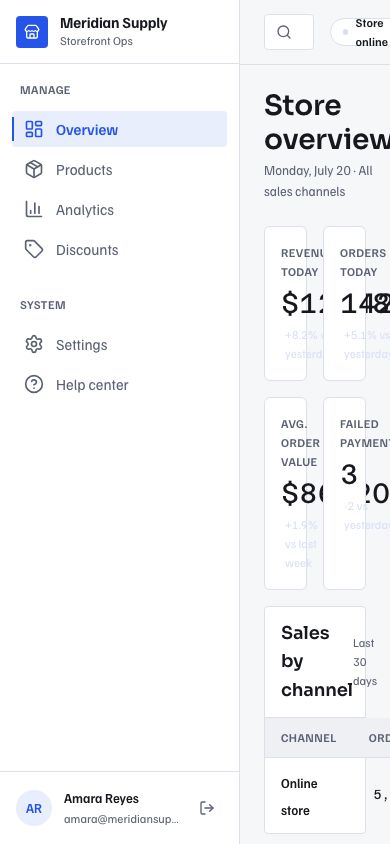
Task: Click the Store online status pill
Action: pos(360,32)
